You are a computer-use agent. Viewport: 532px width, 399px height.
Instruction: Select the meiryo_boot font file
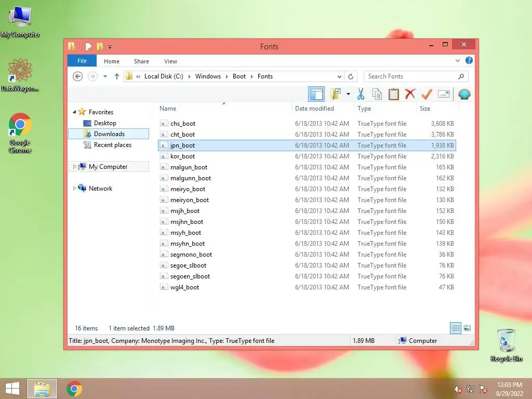(307, 189)
